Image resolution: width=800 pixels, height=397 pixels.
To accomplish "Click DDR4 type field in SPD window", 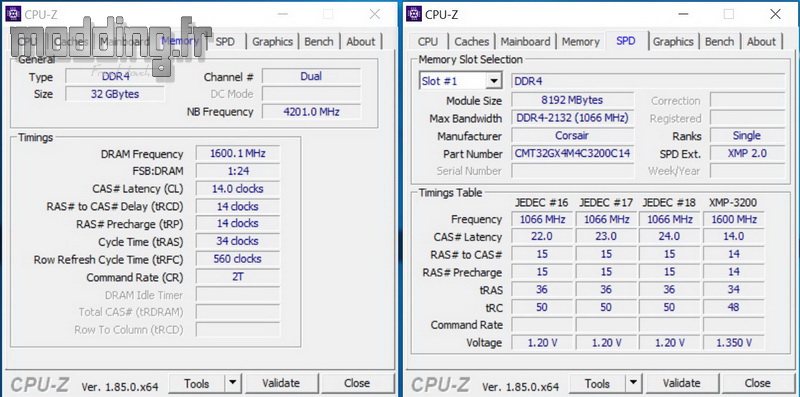I will pos(648,81).
